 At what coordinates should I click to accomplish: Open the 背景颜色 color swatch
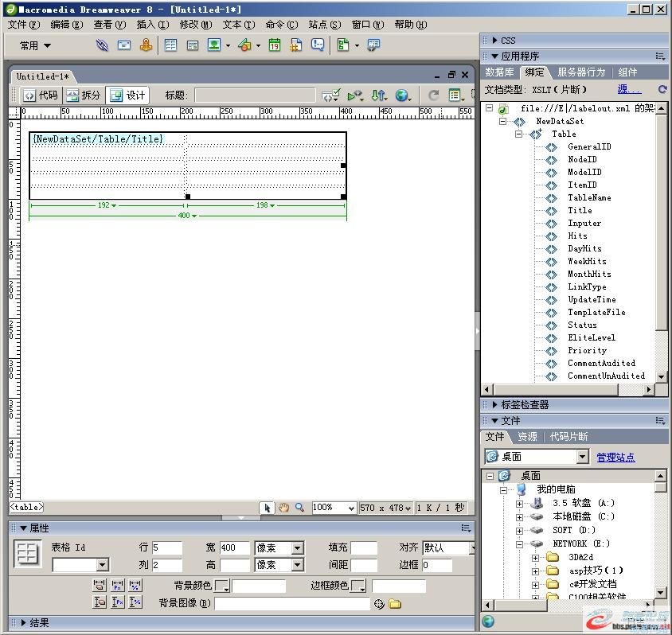[x=221, y=586]
